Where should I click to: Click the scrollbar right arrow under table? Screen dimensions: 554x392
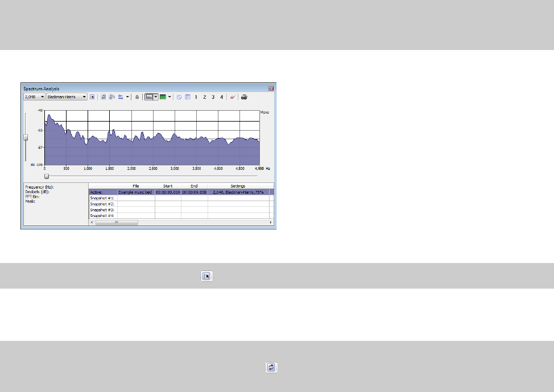pos(271,222)
